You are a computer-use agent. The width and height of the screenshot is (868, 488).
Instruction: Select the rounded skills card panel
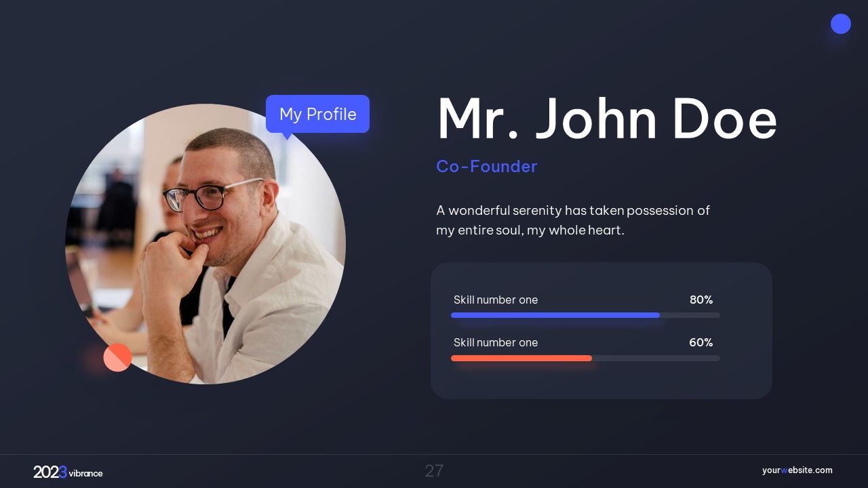point(601,331)
